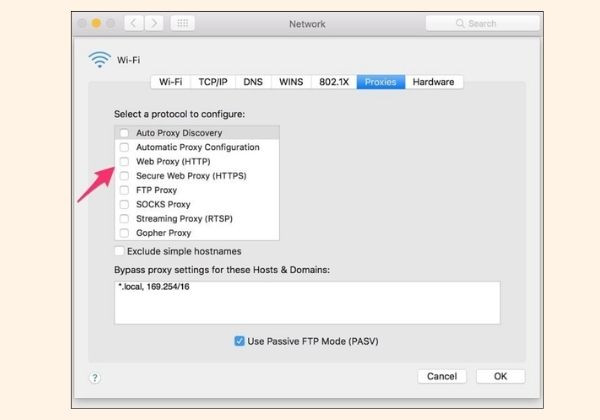Click Automatic Proxy Configuration label
Viewport: 600px width, 420px height.
click(x=198, y=147)
